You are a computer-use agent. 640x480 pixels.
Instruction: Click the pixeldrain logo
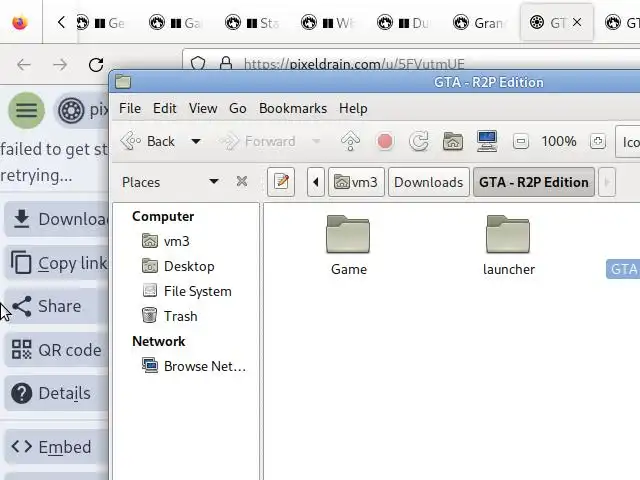(71, 110)
